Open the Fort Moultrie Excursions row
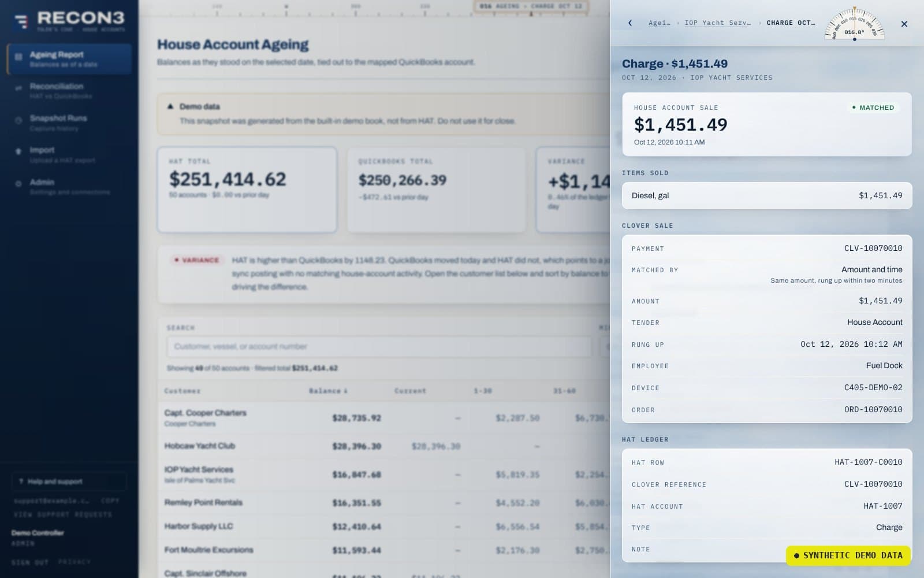 [x=384, y=550]
